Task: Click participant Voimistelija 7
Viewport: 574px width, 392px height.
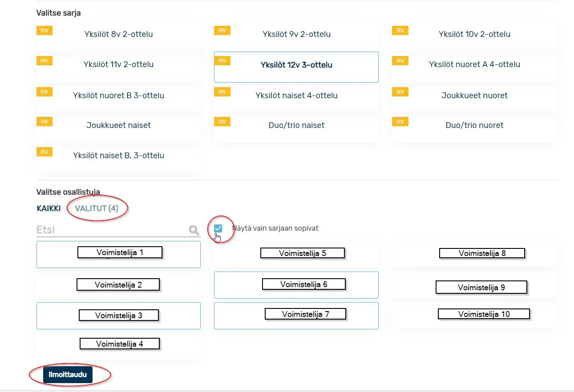Action: pyautogui.click(x=296, y=316)
